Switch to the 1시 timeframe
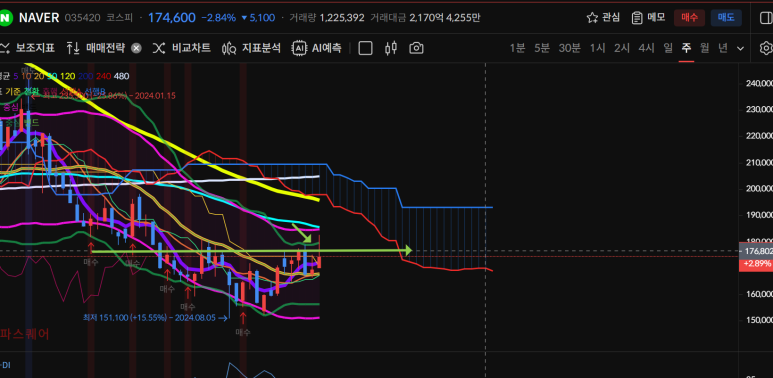 click(x=597, y=48)
